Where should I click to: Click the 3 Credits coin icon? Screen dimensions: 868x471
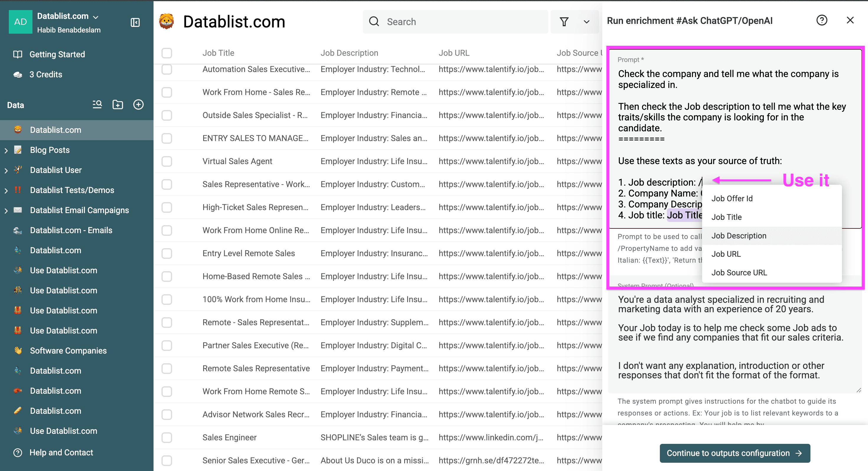pos(18,74)
